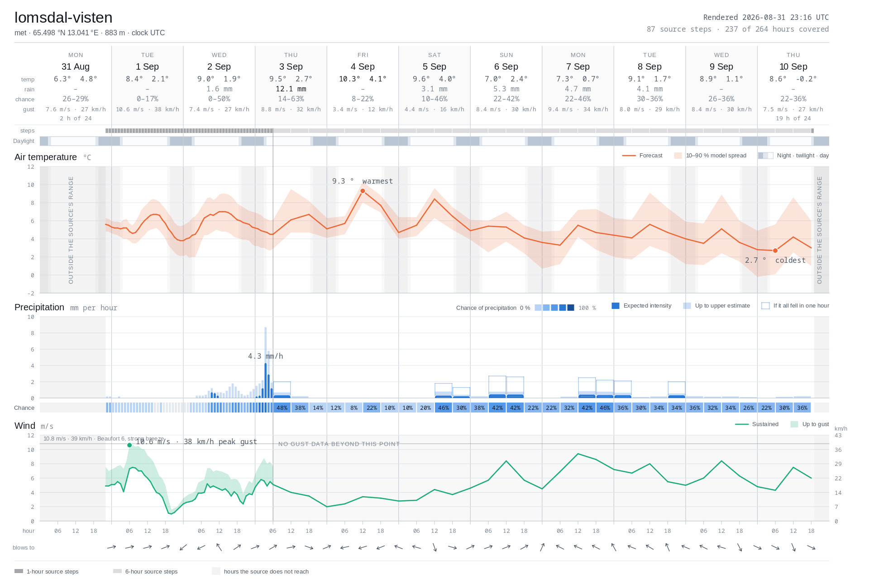Click the first wind direction arrow in the blows to row
This screenshot has height=588, width=869.
112,547
